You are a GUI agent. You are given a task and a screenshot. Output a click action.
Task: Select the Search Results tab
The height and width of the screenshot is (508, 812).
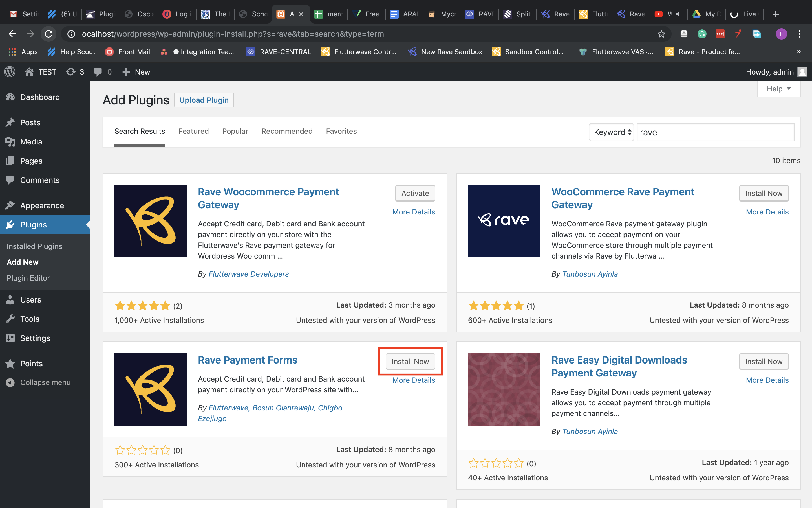[140, 131]
